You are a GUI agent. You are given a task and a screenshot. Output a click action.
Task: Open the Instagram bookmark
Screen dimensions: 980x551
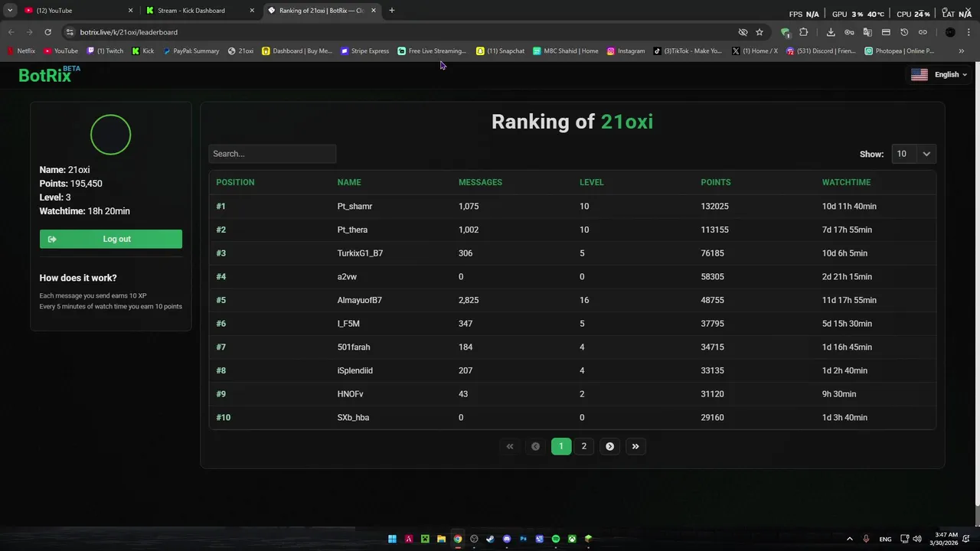click(626, 51)
